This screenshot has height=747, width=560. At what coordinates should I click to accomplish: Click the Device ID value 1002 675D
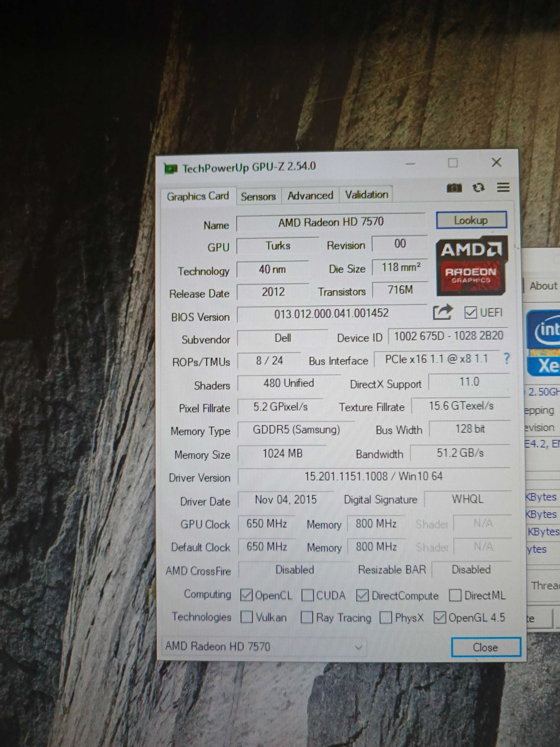tap(448, 336)
